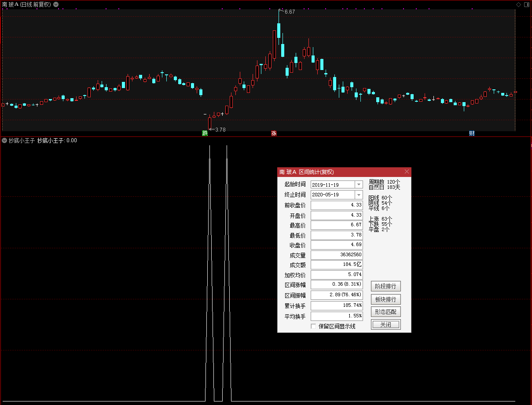Click the 区间涨幅 value 0.36(8.31%)
This screenshot has height=405, width=532.
337,284
